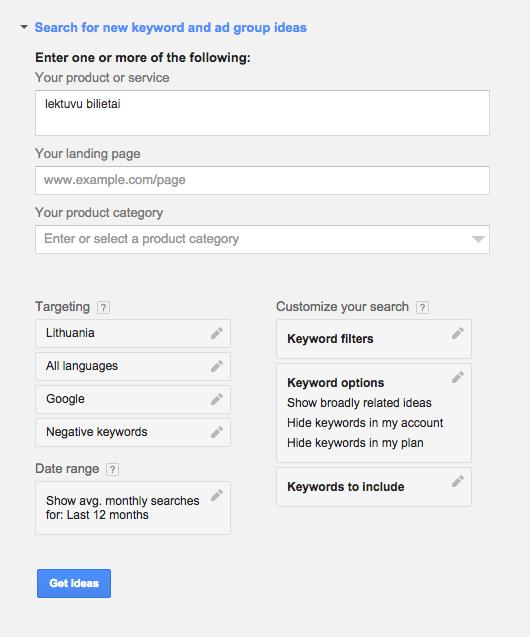Click the pencil icon for Keyword options
Screen dimensions: 530x637
coord(458,377)
